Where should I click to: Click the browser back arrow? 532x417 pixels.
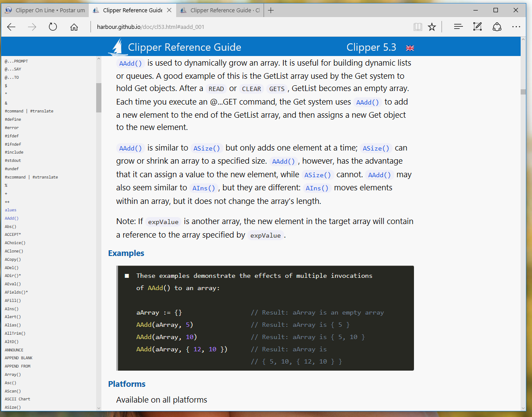click(x=11, y=27)
